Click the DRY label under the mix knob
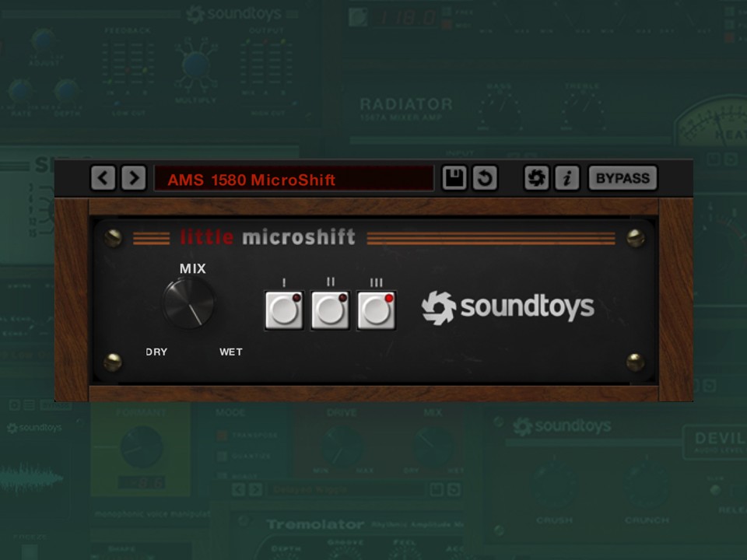747x560 pixels. (x=157, y=352)
